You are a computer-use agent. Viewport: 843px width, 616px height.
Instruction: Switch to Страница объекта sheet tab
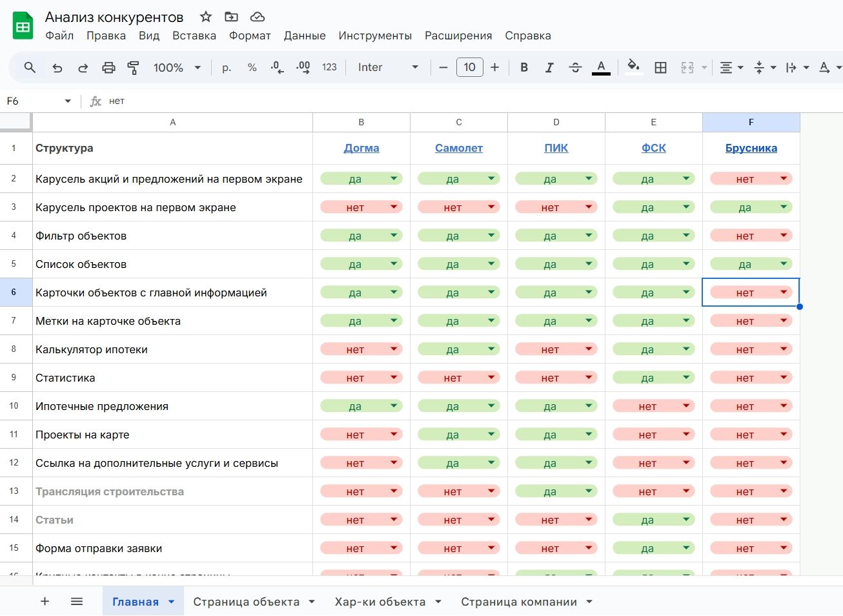click(x=247, y=602)
